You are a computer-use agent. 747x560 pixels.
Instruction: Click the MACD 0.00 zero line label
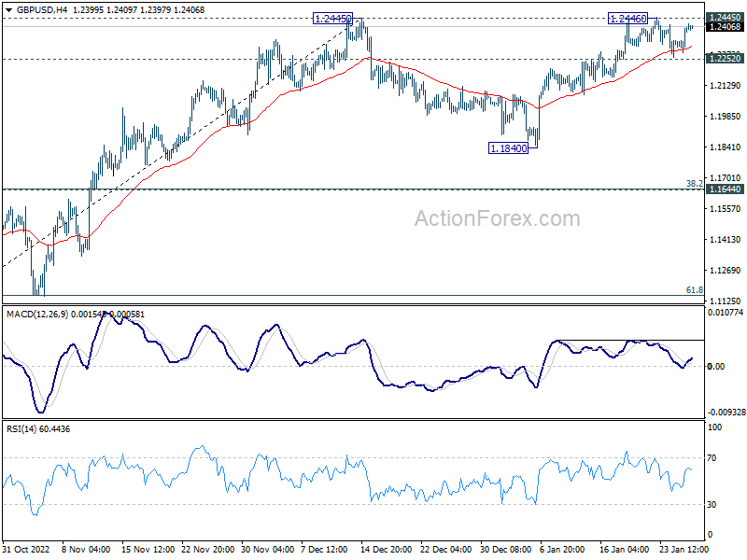click(x=716, y=366)
